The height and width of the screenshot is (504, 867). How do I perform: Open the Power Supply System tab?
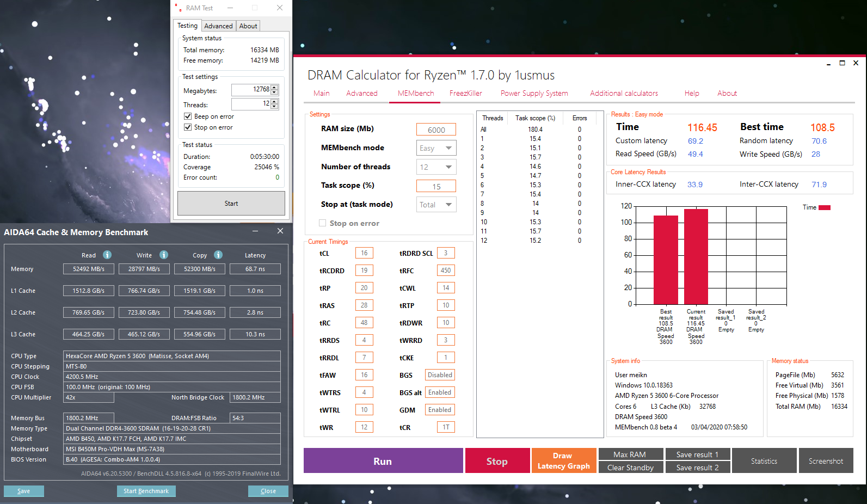point(534,93)
